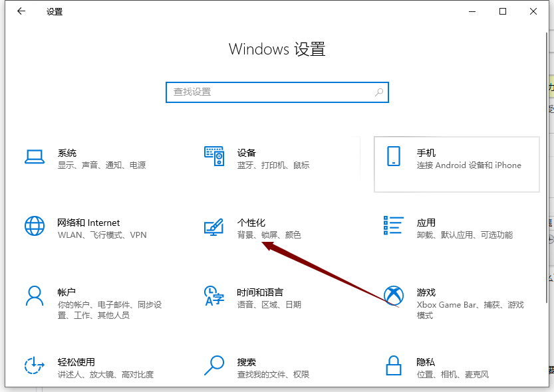
Task: Close the 设置 window
Action: pyautogui.click(x=533, y=11)
